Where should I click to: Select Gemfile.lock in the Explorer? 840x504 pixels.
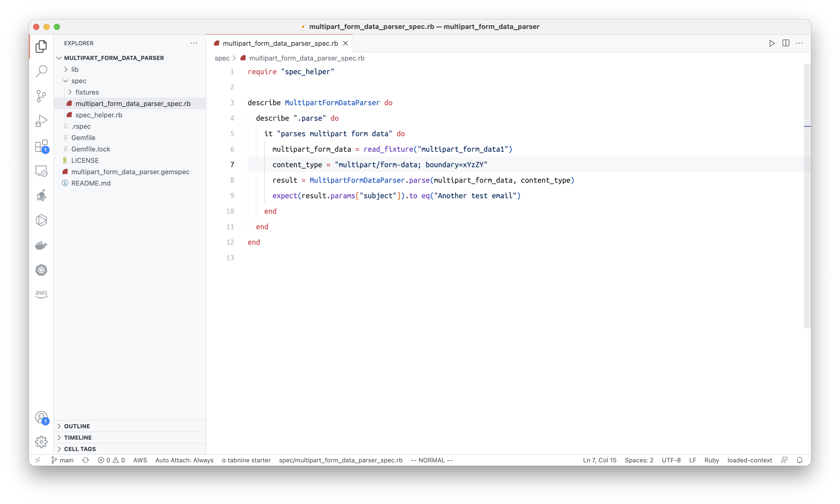tap(91, 149)
